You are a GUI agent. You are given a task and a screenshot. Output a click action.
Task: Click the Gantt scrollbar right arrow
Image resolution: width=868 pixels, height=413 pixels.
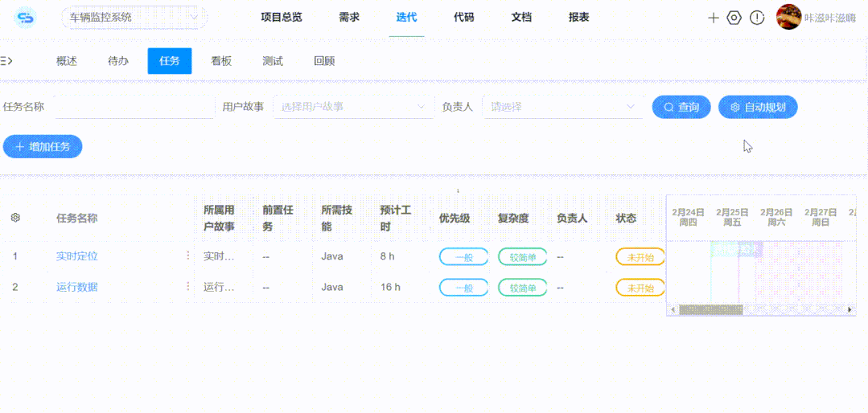(x=849, y=309)
